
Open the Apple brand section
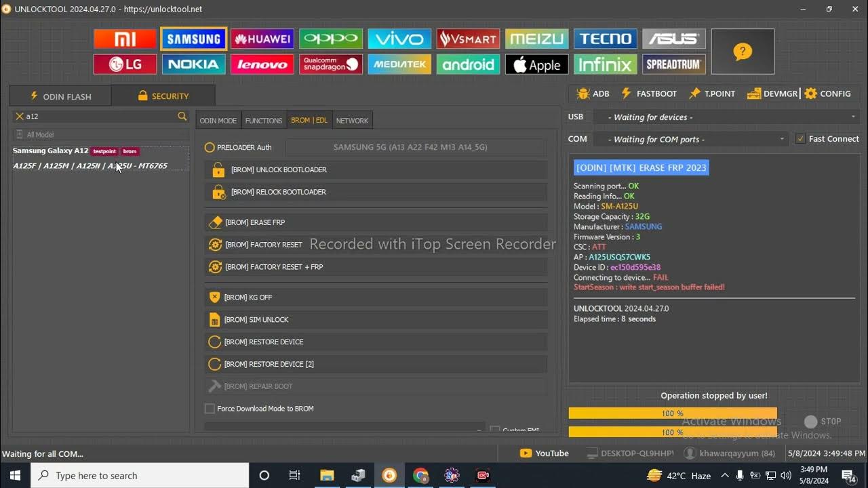[536, 64]
